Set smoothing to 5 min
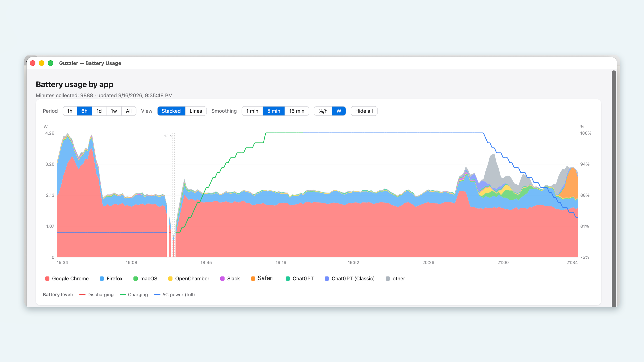Image resolution: width=644 pixels, height=362 pixels. (274, 111)
